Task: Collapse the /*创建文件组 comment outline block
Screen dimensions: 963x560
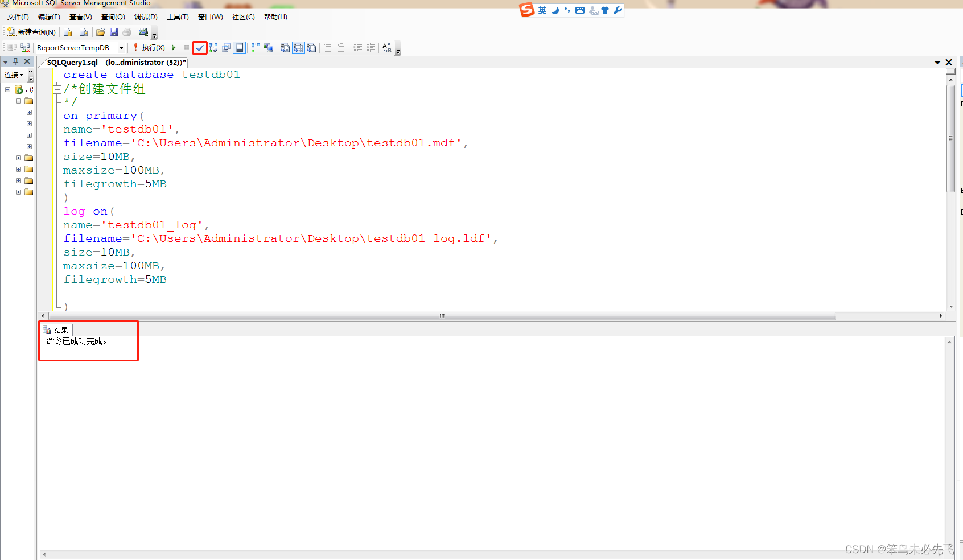Action: tap(57, 89)
